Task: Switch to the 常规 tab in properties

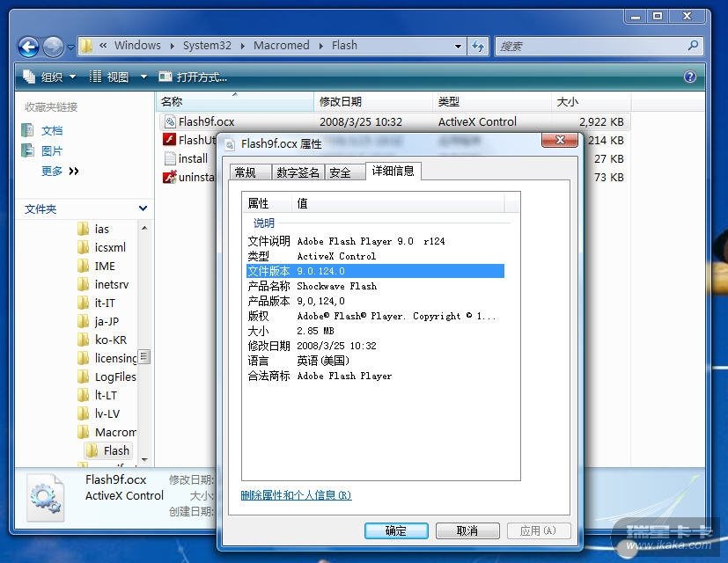Action: click(251, 172)
